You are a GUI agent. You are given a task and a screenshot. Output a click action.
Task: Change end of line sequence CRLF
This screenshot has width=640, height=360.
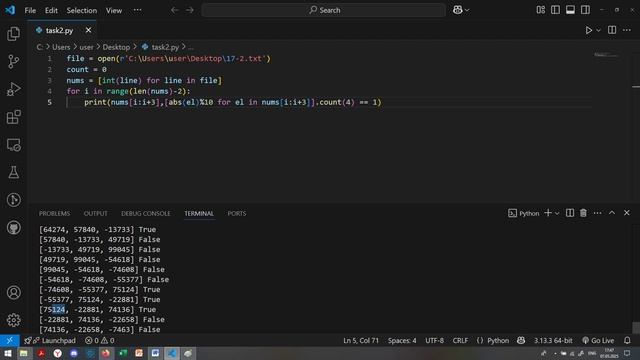pyautogui.click(x=460, y=340)
